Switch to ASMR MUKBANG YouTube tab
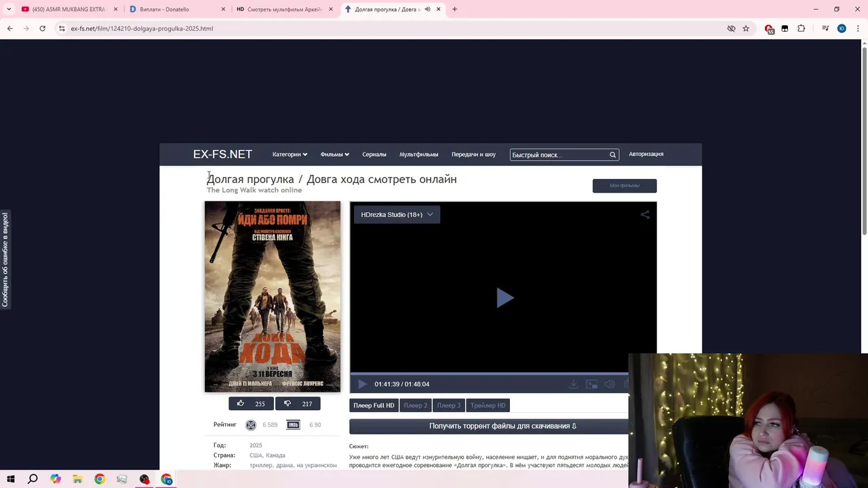 coord(69,9)
